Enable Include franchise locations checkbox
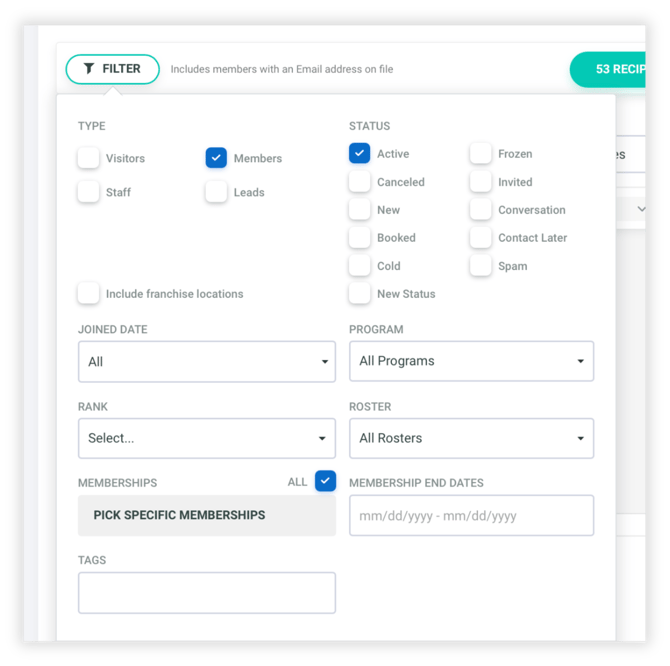This screenshot has width=670, height=666. tap(89, 294)
